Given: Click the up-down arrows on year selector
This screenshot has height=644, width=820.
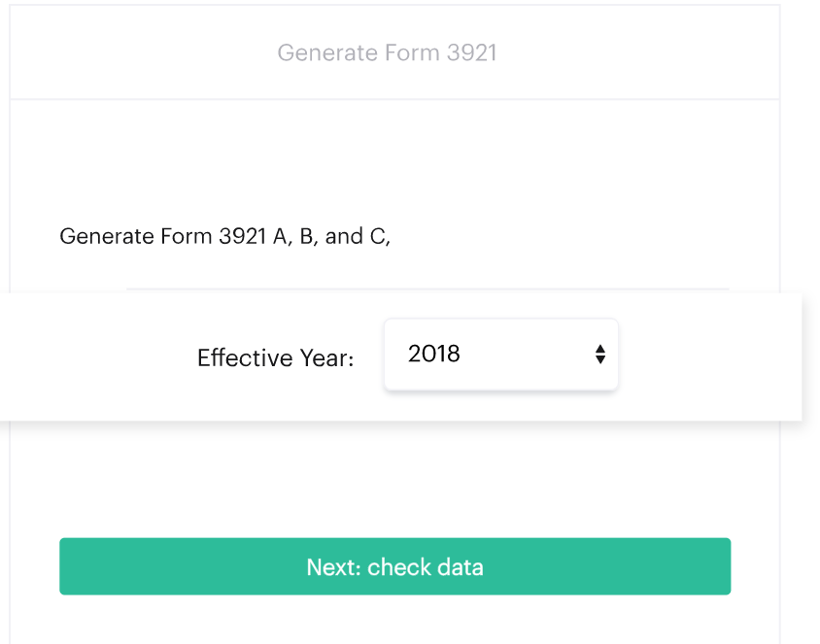Looking at the screenshot, I should coord(600,355).
